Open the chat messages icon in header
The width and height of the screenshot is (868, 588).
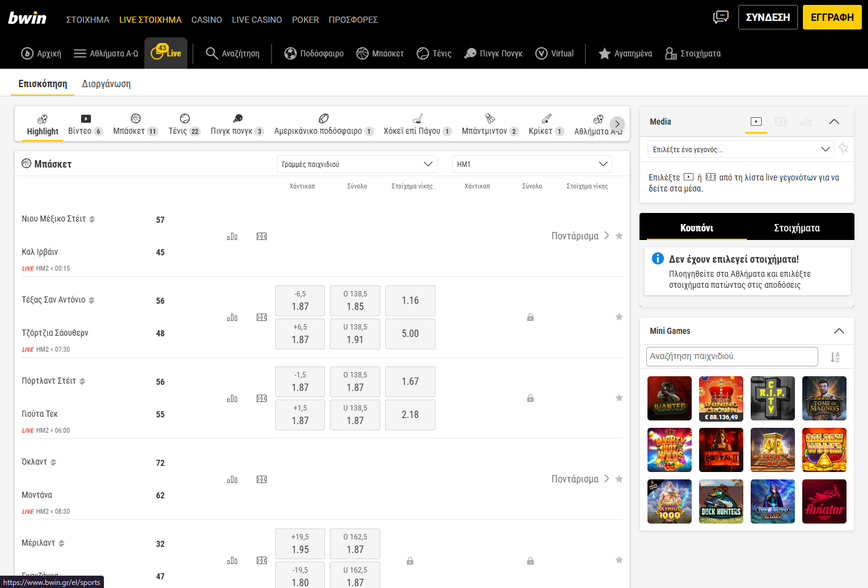(721, 17)
